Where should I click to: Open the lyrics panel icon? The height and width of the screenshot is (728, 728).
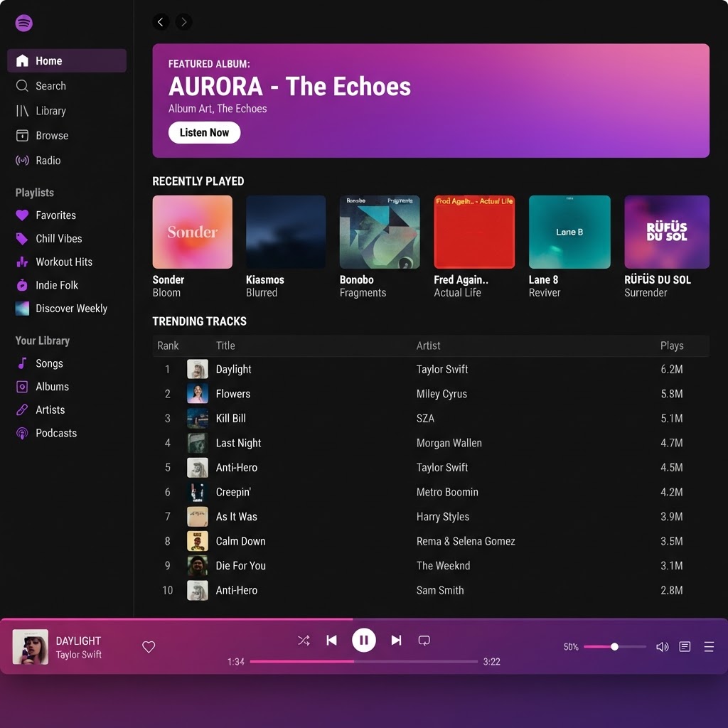coord(685,647)
